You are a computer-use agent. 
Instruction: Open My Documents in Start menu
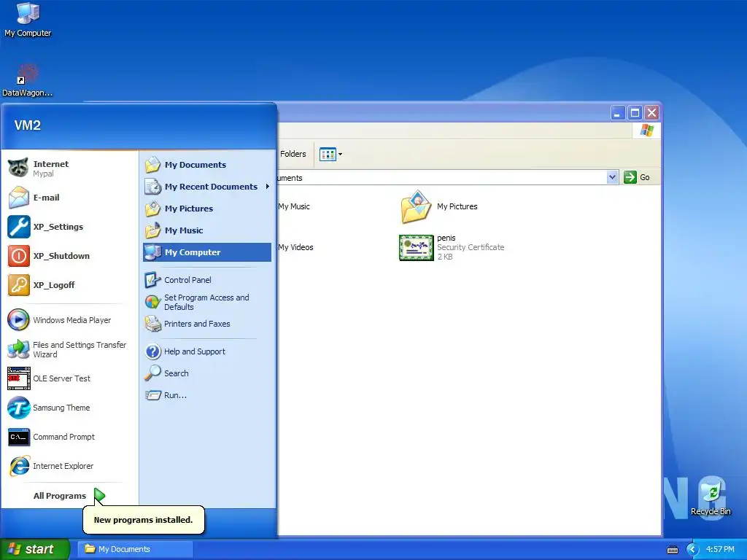tap(206, 165)
